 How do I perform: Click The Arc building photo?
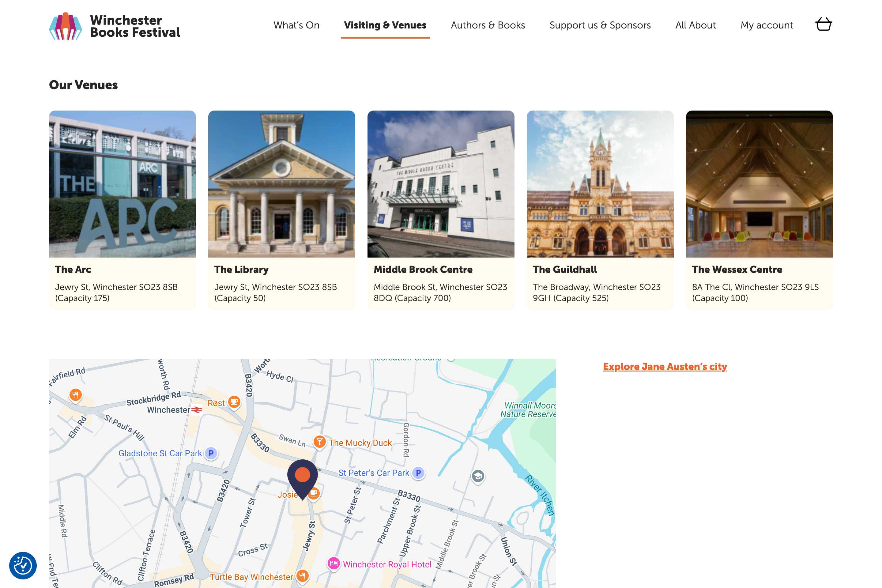122,184
